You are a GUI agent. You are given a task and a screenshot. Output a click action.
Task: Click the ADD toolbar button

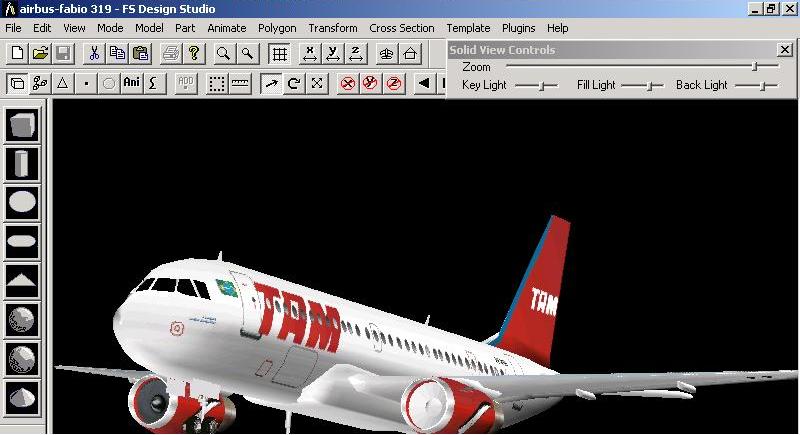point(185,83)
